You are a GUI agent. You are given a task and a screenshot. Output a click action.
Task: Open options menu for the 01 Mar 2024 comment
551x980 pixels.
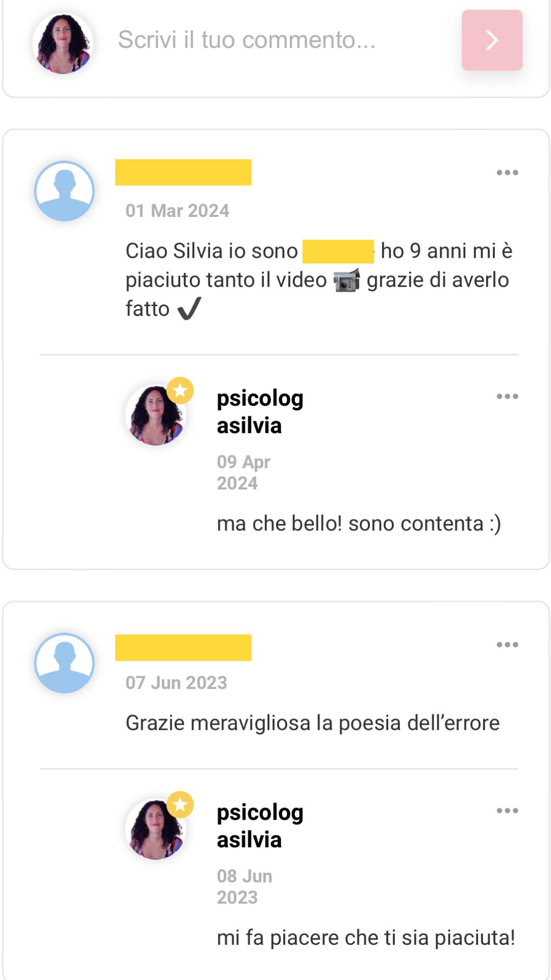coord(507,173)
